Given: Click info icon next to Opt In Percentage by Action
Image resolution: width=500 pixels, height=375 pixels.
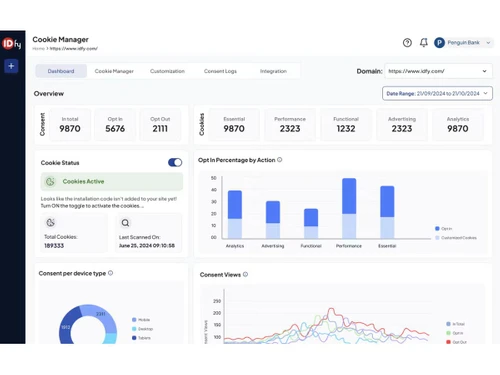Looking at the screenshot, I should pyautogui.click(x=280, y=160).
